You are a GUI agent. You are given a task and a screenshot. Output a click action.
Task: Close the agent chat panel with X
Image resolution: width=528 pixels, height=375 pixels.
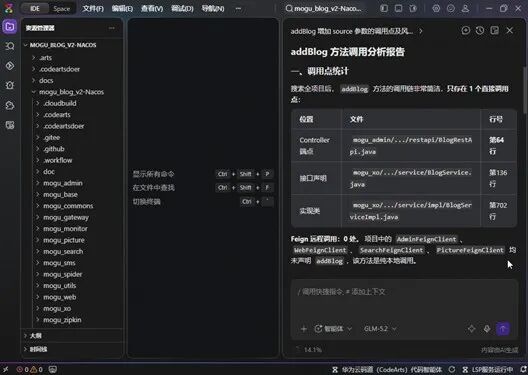click(510, 31)
